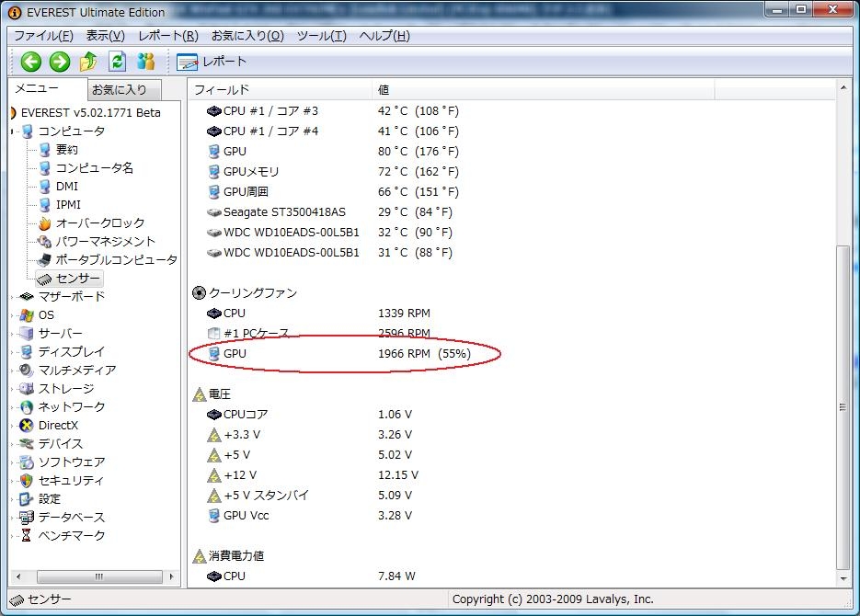Select EVEREST v5.02.1771 Beta root node
860x616 pixels.
[x=90, y=112]
